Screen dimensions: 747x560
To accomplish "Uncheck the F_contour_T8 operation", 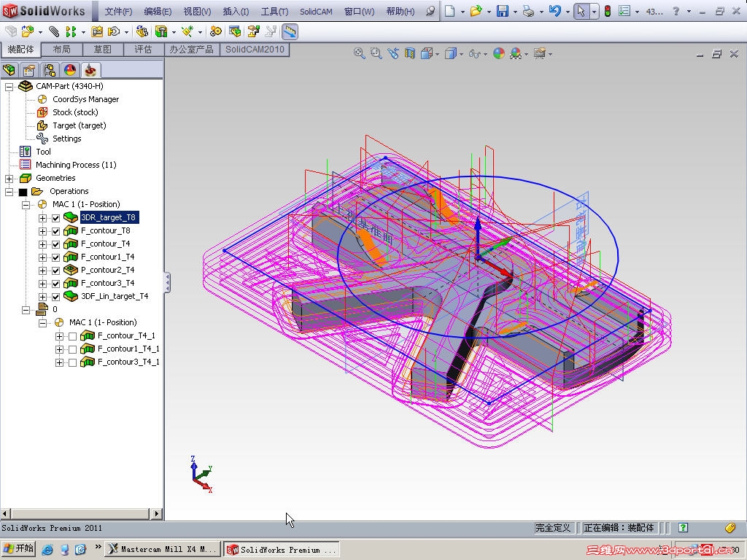I will [55, 231].
